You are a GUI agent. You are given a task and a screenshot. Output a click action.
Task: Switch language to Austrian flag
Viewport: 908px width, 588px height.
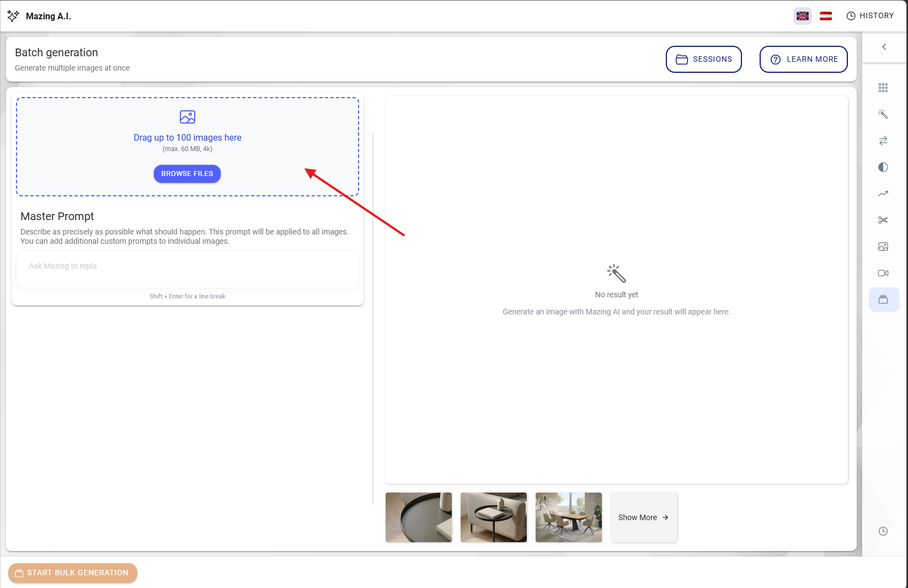[826, 16]
